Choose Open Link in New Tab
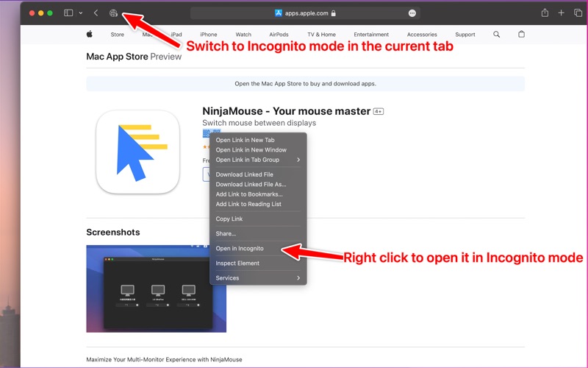 click(258, 140)
